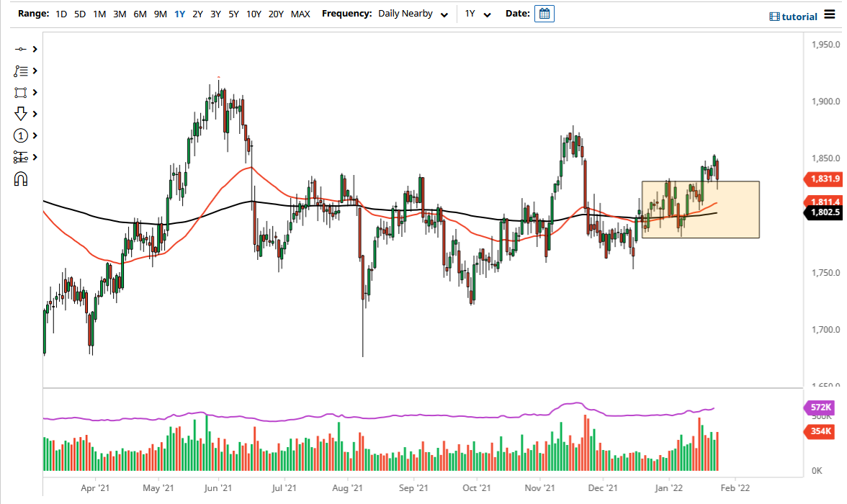Select the down arrow marker tool
This screenshot has width=847, height=504.
tap(20, 114)
